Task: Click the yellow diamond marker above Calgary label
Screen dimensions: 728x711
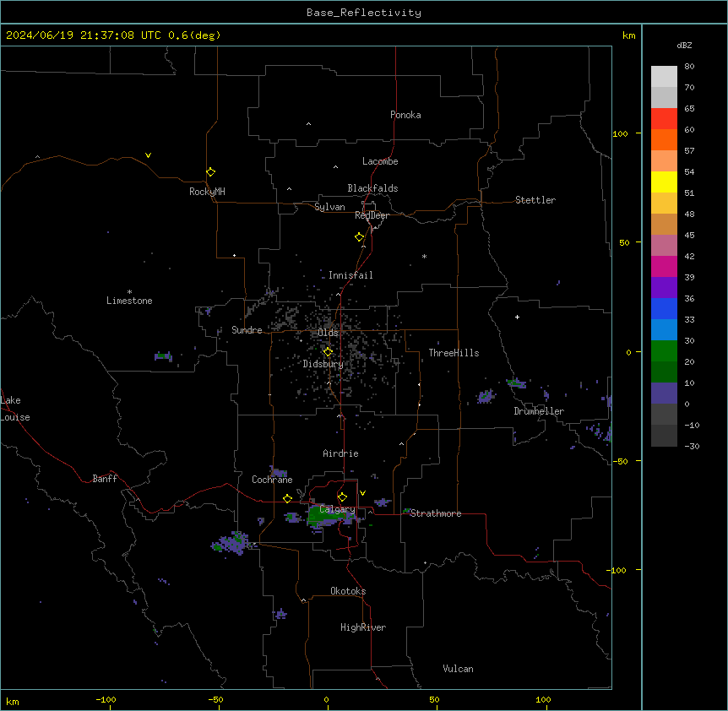Action: pyautogui.click(x=342, y=497)
